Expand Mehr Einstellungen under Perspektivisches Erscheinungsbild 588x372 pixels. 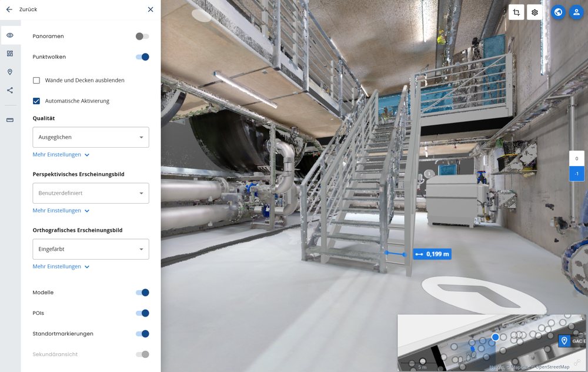[61, 211]
